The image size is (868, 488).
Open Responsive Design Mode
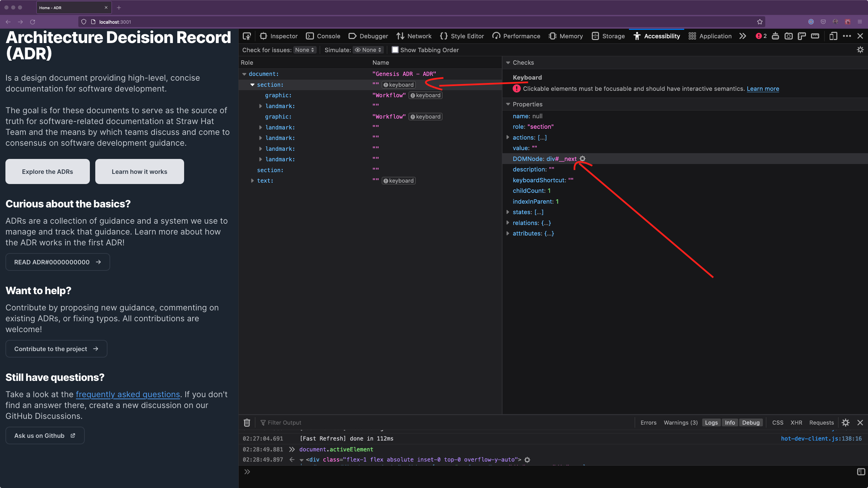point(833,36)
